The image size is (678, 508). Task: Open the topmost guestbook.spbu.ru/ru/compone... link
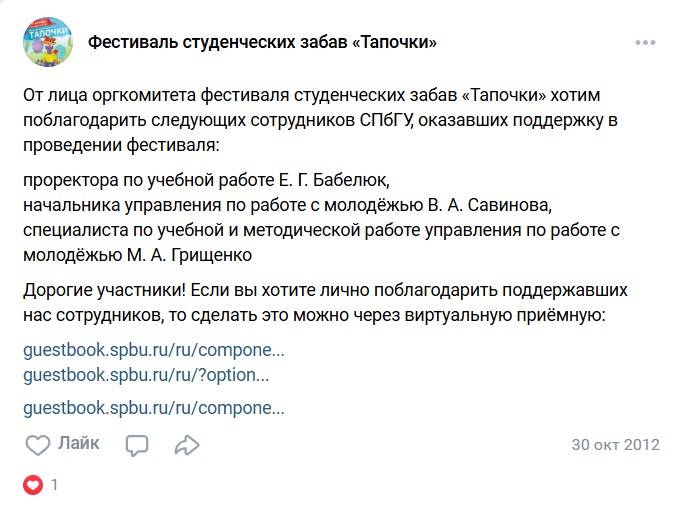(x=154, y=350)
